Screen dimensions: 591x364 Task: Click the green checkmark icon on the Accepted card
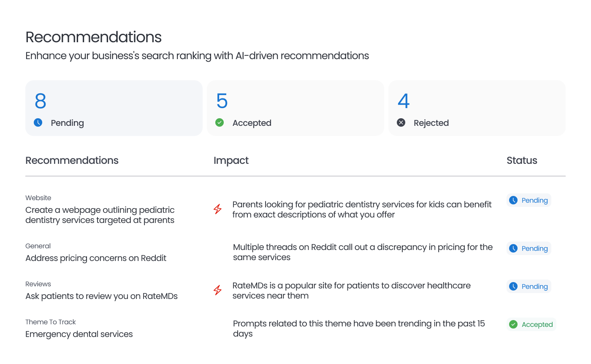coord(220,122)
